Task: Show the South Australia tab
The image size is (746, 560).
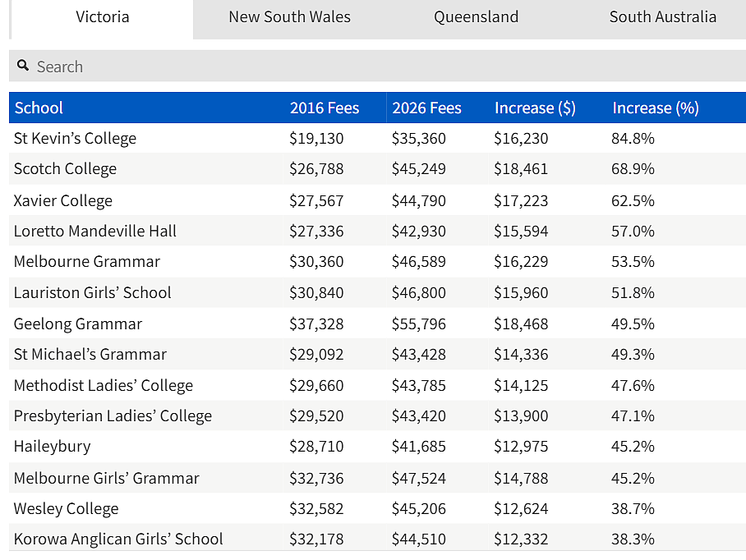Action: click(663, 17)
